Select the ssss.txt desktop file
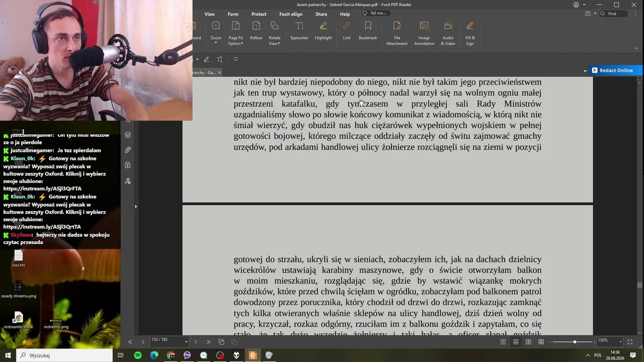644x362 pixels. (19, 259)
